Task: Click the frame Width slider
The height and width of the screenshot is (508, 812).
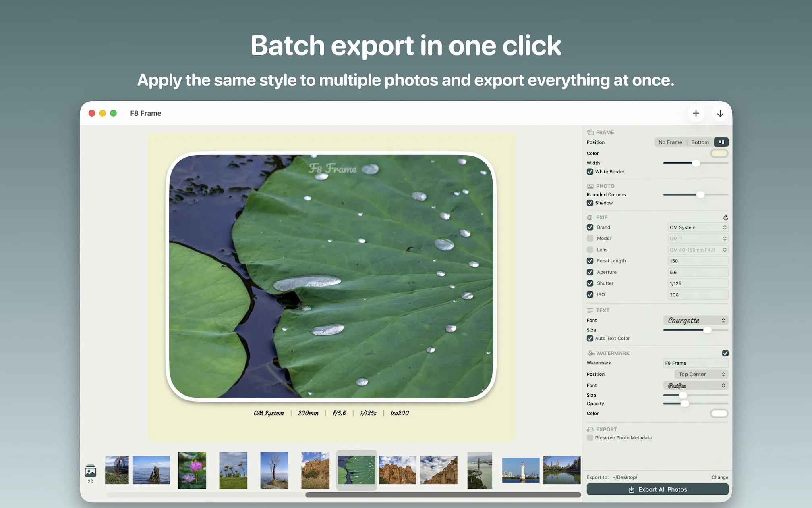Action: [x=696, y=163]
